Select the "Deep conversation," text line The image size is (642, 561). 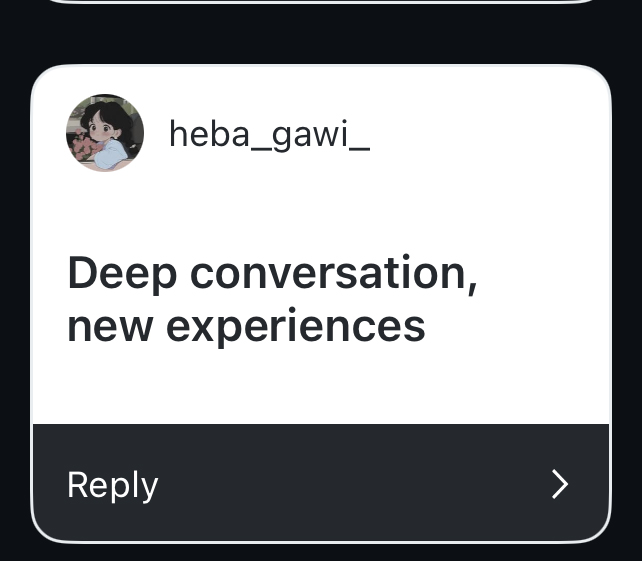point(272,273)
